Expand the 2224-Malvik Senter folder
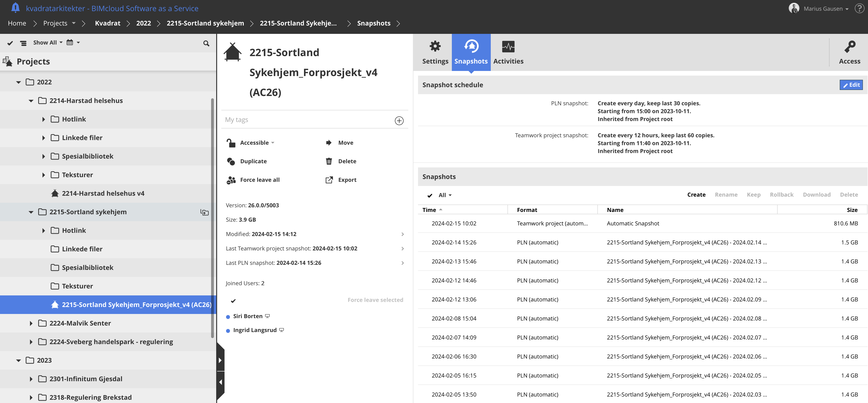Screen dimensions: 868x403 pos(31,323)
